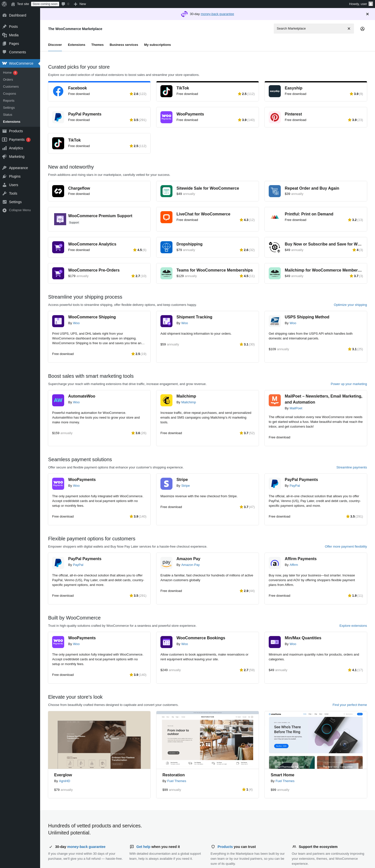Click the Amazon Pay logo icon
Screen dimensions: 375x868
[166, 563]
